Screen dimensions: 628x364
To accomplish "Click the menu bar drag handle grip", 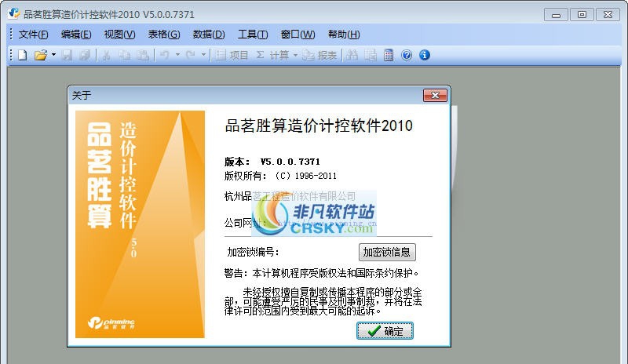I will point(11,35).
